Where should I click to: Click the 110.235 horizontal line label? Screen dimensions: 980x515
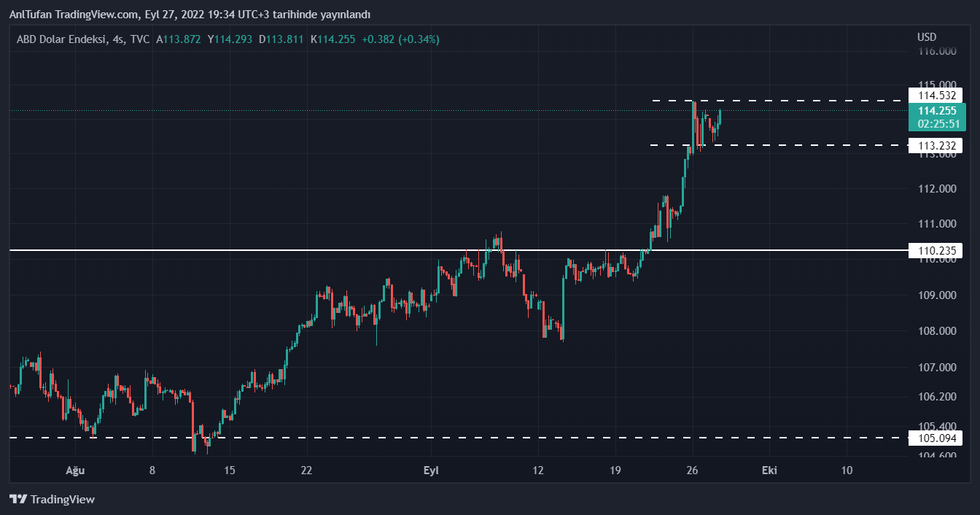coord(936,251)
